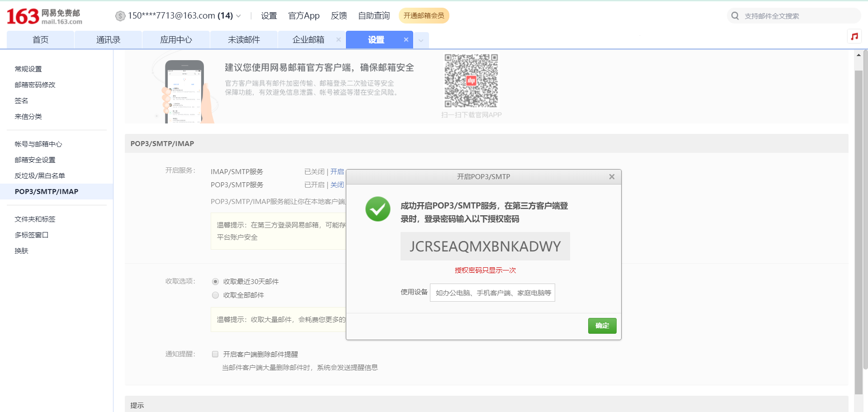
Task: Click the email address 150****7713@163.com
Action: (x=172, y=16)
